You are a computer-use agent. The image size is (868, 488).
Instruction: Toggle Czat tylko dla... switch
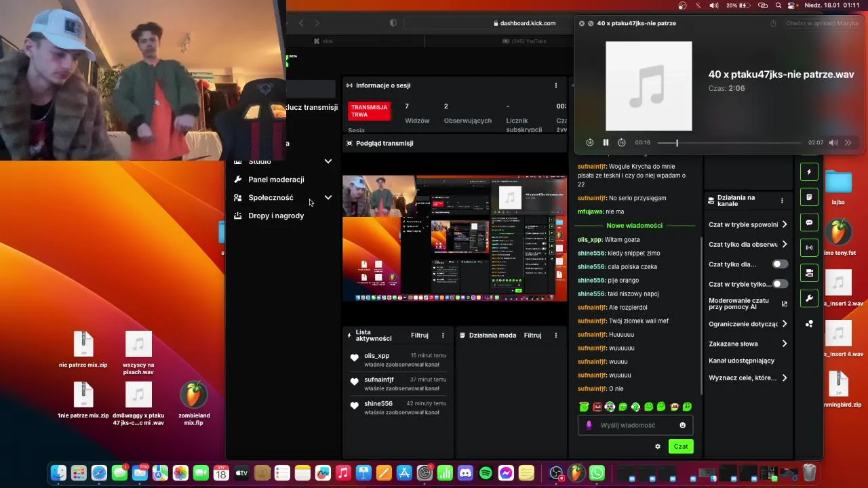coord(781,264)
